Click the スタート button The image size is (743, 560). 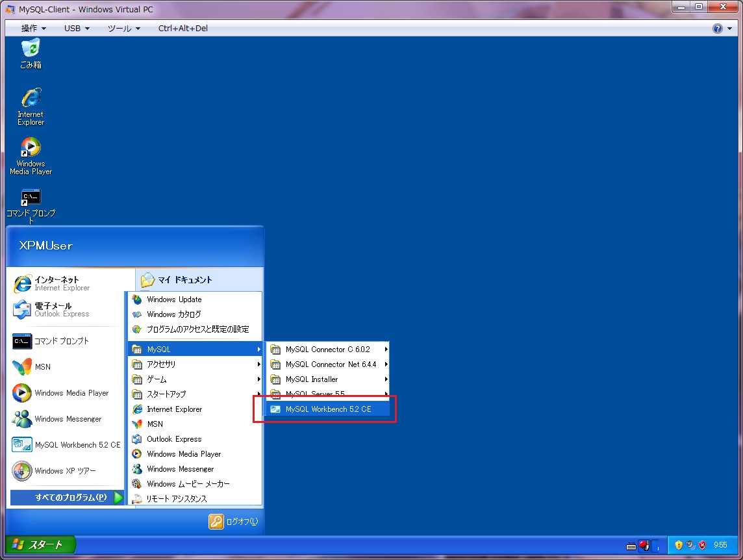[x=40, y=545]
